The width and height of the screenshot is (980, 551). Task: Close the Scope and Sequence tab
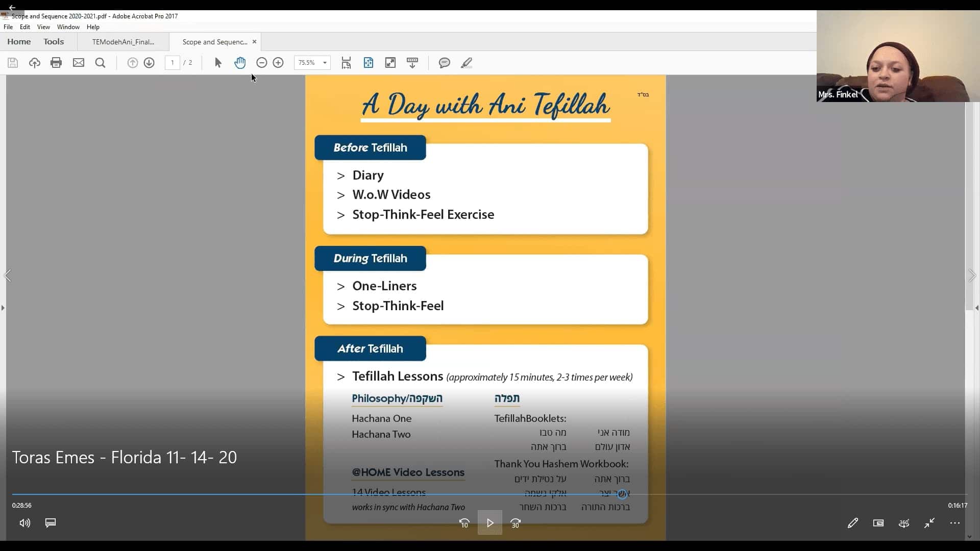[255, 42]
